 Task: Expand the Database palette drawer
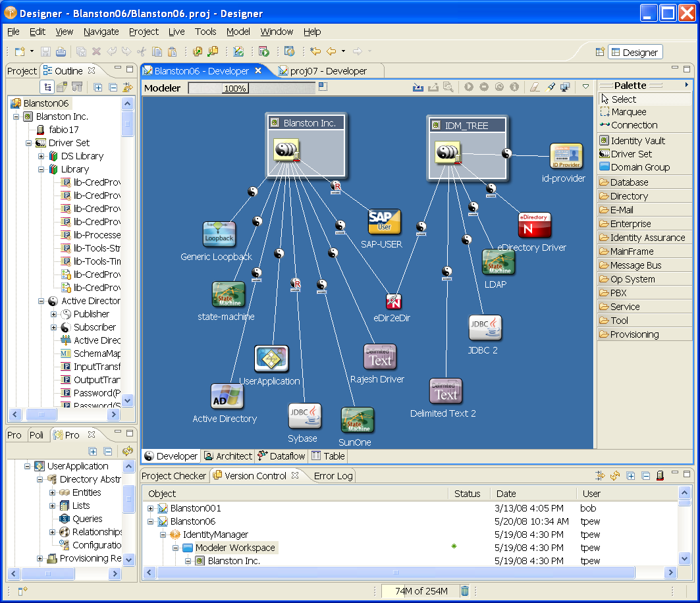pyautogui.click(x=629, y=182)
